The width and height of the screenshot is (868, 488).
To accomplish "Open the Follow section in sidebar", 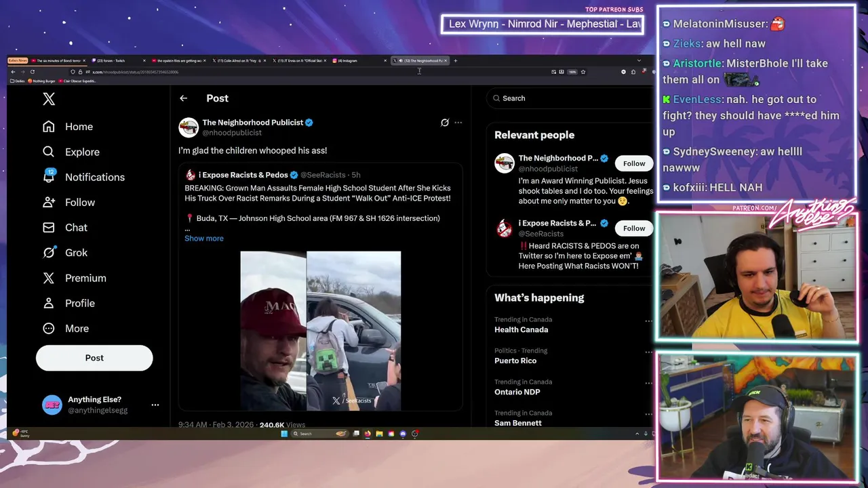I will 68,202.
